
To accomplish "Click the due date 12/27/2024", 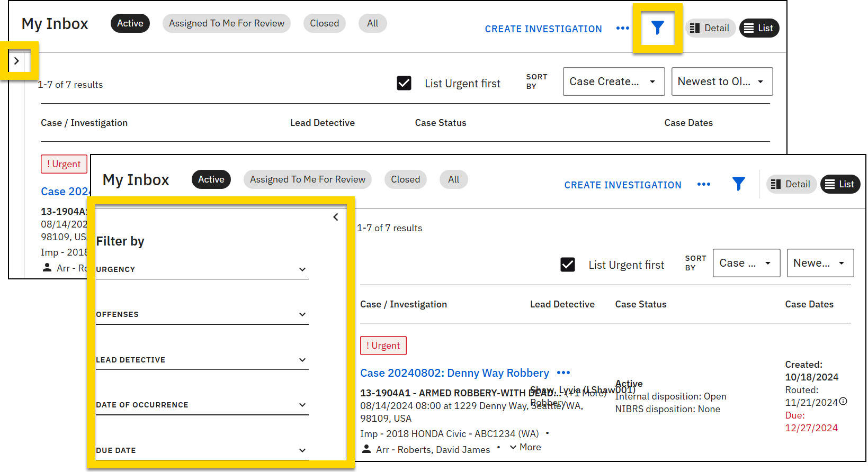I will click(811, 428).
